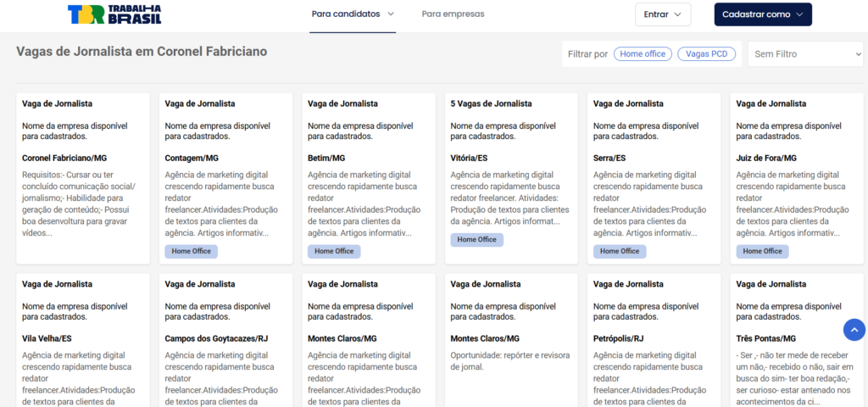868x407 pixels.
Task: Open the 5 Vagas de Jornalista title
Action: click(491, 103)
